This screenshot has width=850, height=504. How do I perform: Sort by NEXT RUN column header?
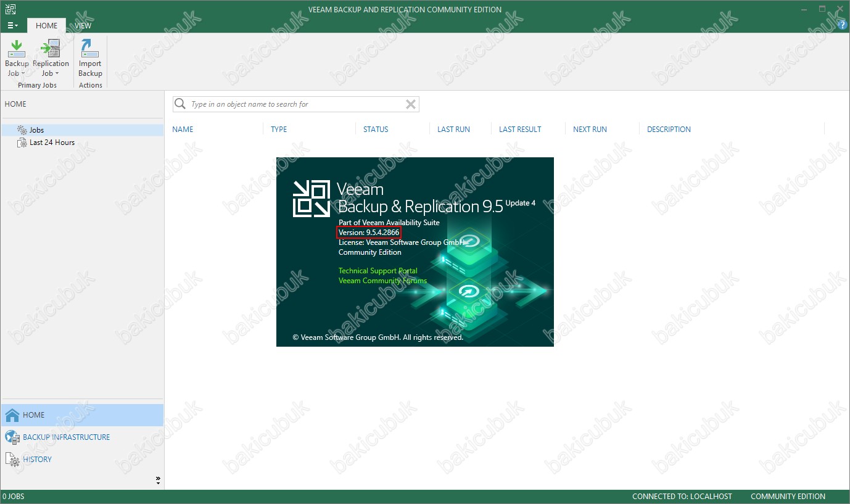pos(590,130)
